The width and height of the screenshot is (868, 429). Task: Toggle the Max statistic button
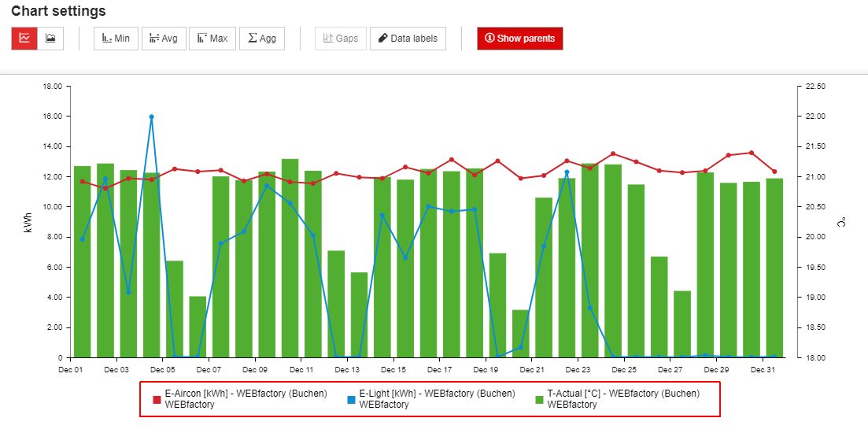click(212, 38)
